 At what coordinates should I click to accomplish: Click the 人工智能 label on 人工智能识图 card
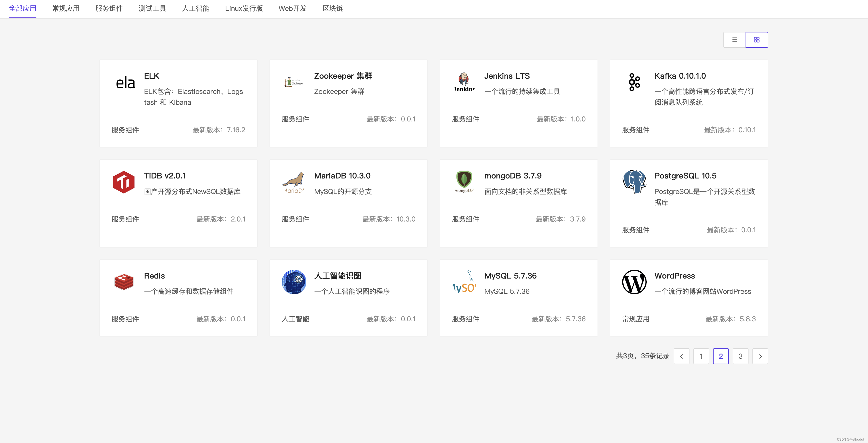click(295, 319)
